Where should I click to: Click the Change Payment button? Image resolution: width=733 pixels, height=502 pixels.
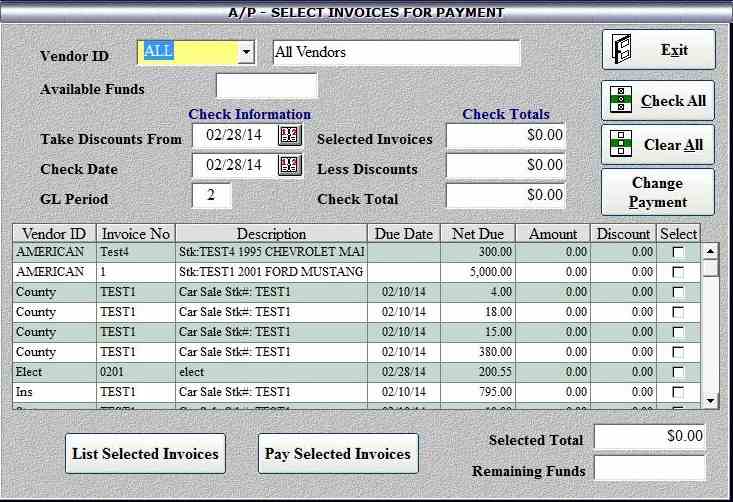[x=658, y=192]
